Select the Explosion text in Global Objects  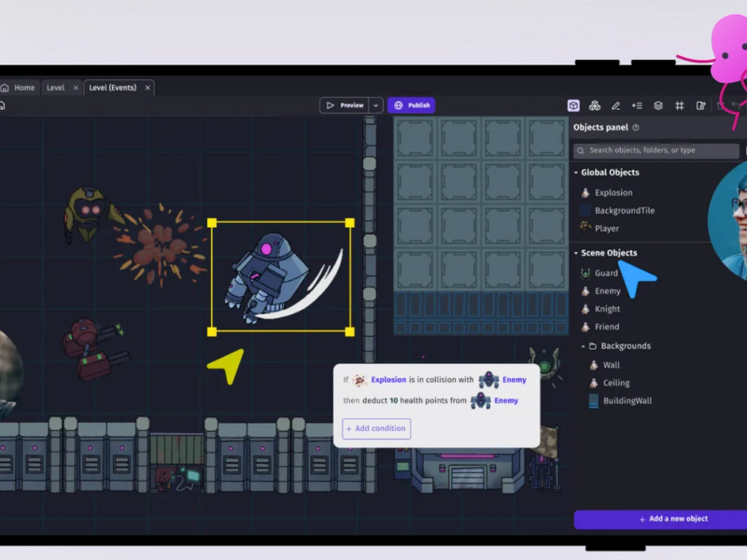(x=613, y=193)
